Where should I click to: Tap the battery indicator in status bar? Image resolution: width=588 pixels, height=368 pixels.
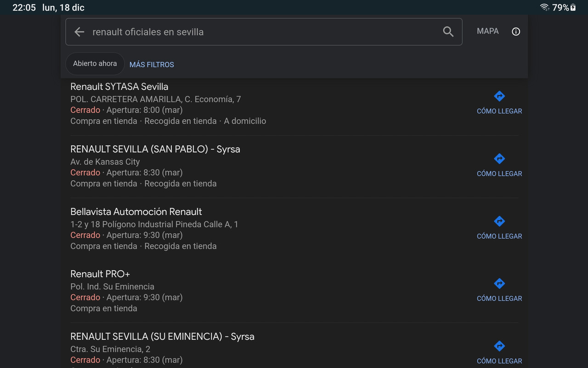[573, 7]
